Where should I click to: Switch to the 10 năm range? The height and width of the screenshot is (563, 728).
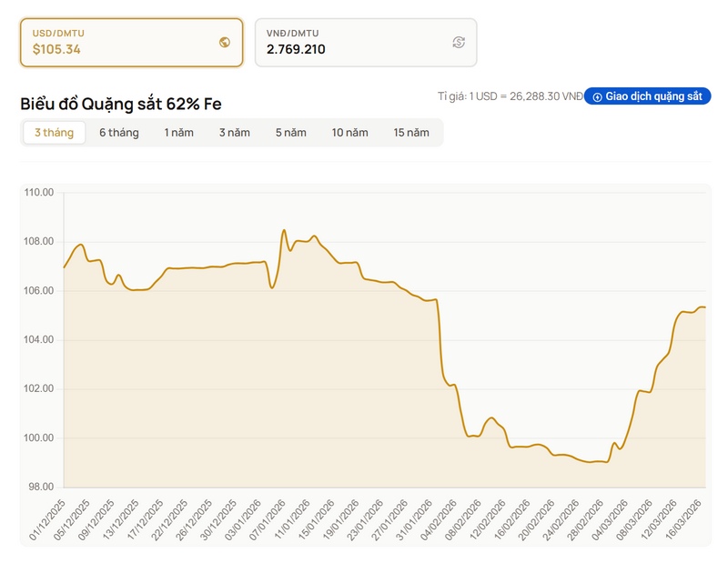tap(349, 133)
